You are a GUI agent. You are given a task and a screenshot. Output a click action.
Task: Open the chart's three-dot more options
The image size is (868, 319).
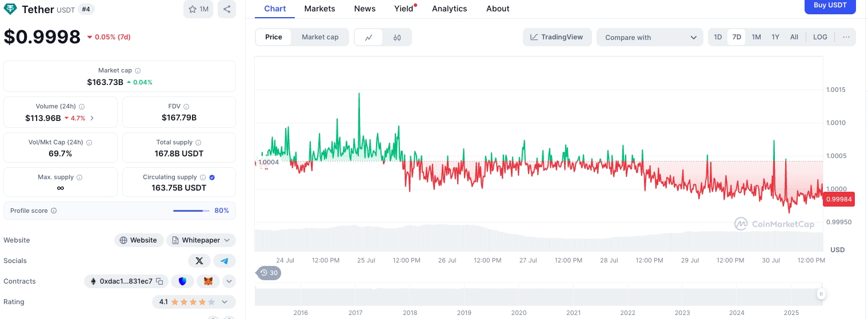[x=846, y=37]
